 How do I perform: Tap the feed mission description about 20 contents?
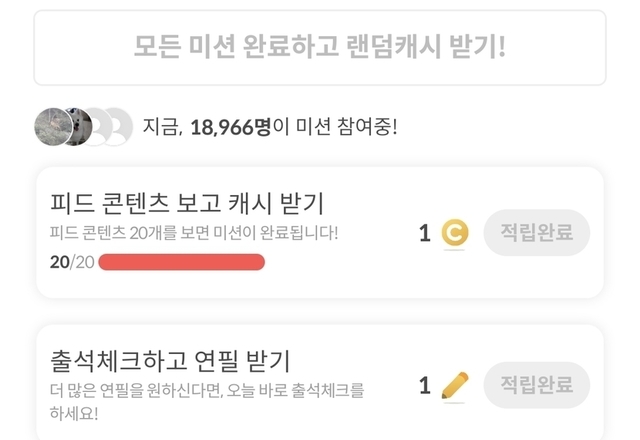click(194, 233)
